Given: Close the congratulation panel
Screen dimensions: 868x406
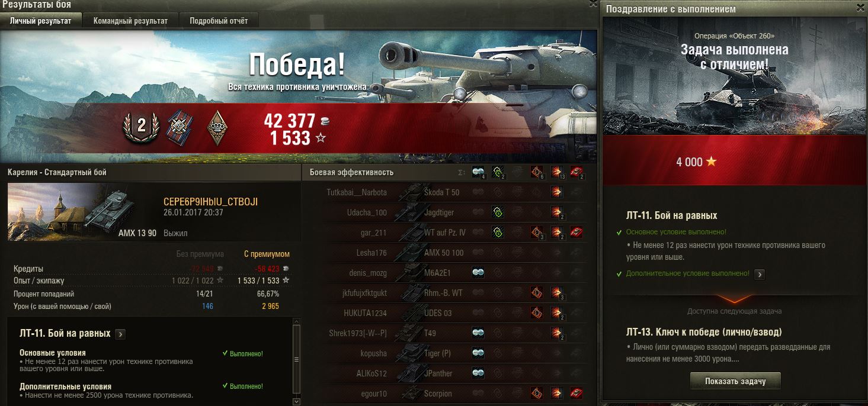Looking at the screenshot, I should [x=861, y=7].
